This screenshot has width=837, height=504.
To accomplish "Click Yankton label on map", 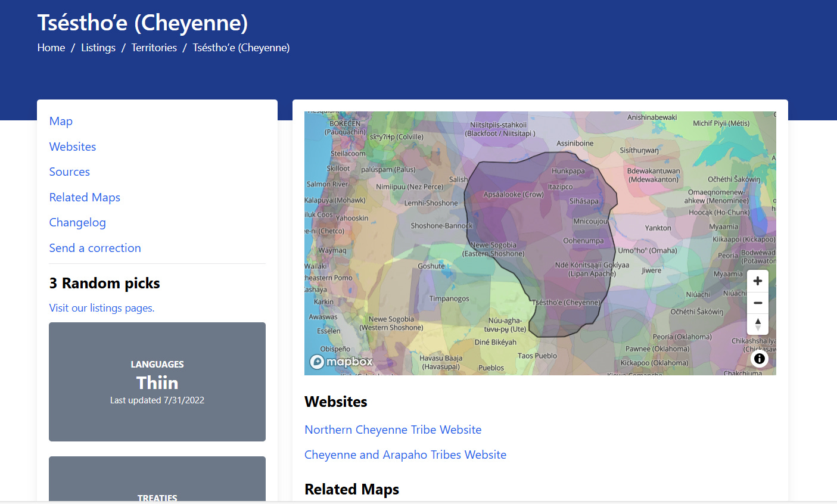I will coord(658,228).
